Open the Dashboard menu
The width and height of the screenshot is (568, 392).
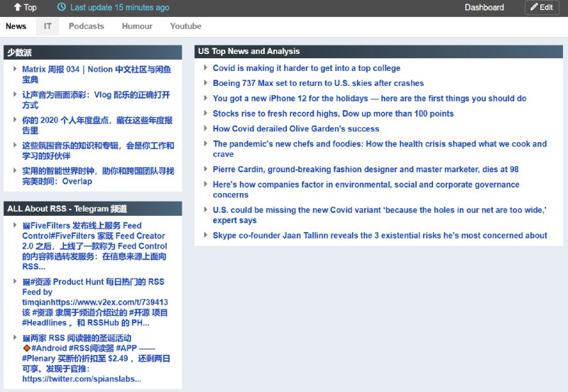[x=484, y=7]
